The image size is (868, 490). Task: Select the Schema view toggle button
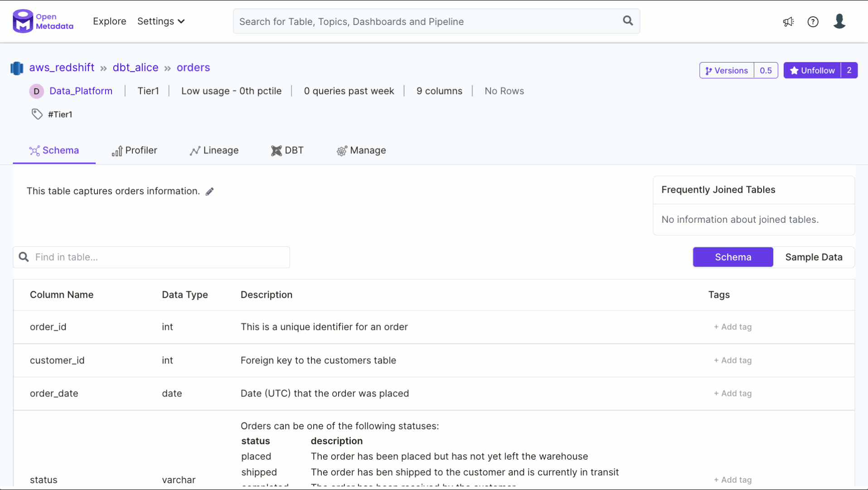point(732,257)
